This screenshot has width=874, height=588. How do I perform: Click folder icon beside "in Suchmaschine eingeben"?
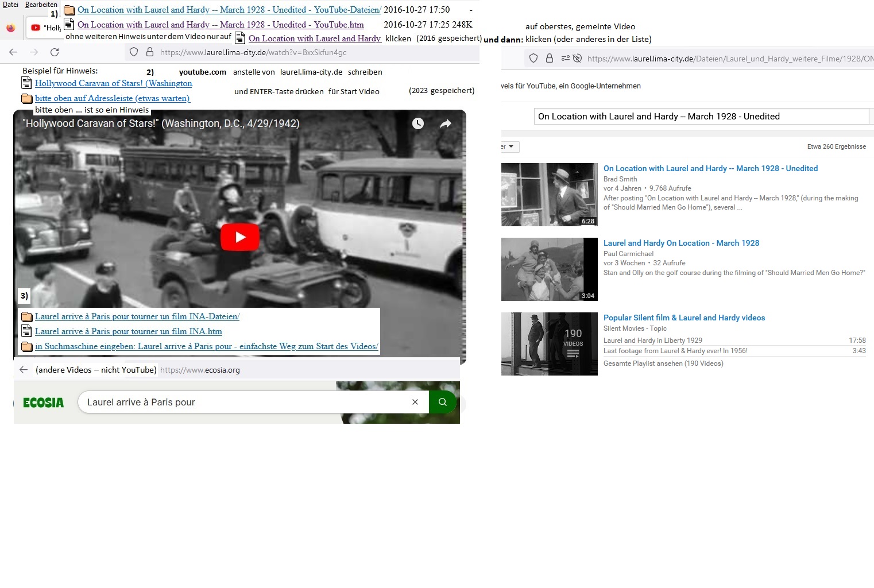pyautogui.click(x=26, y=346)
